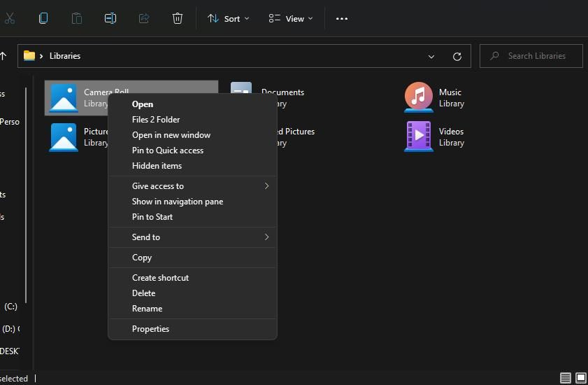Screen dimensions: 588x385
Task: Open address bar history dropdown chevron
Action: [431, 56]
